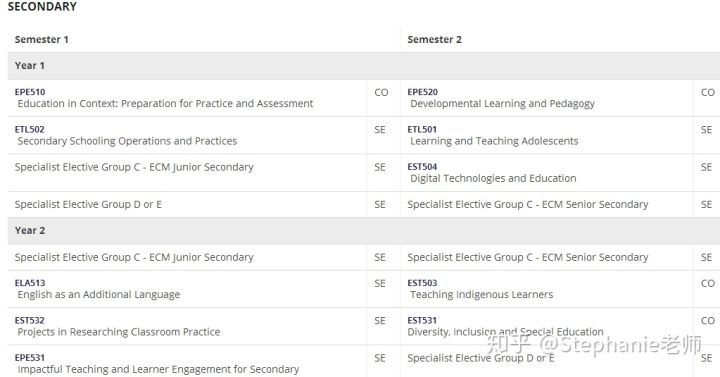Click EST503 Teaching Indigenous Learners
720x377 pixels.
click(480, 289)
